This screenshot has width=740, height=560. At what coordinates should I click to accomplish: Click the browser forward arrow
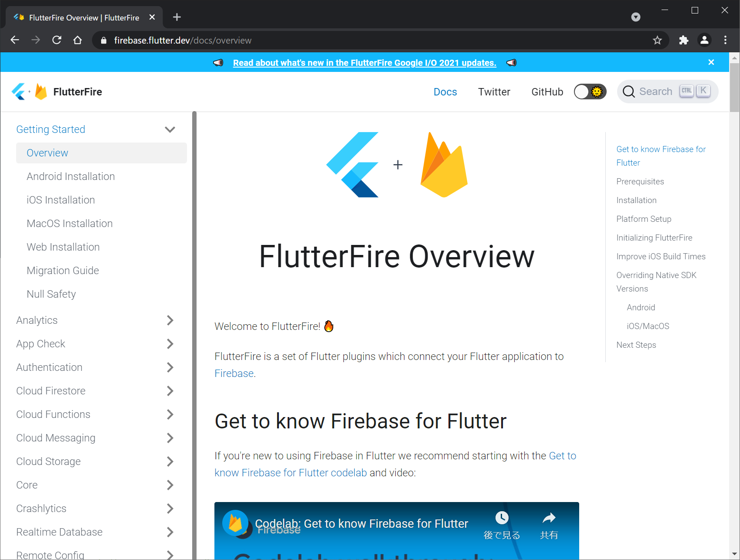pyautogui.click(x=36, y=40)
